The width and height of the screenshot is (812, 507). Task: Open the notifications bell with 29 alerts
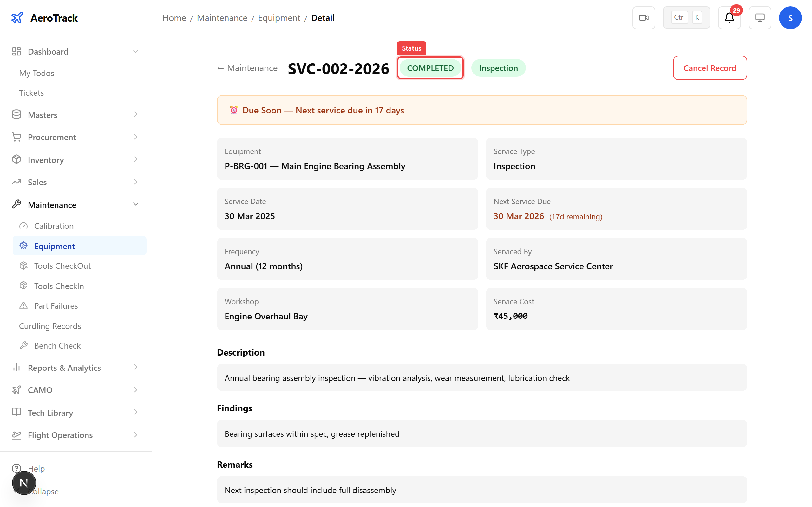coord(729,17)
